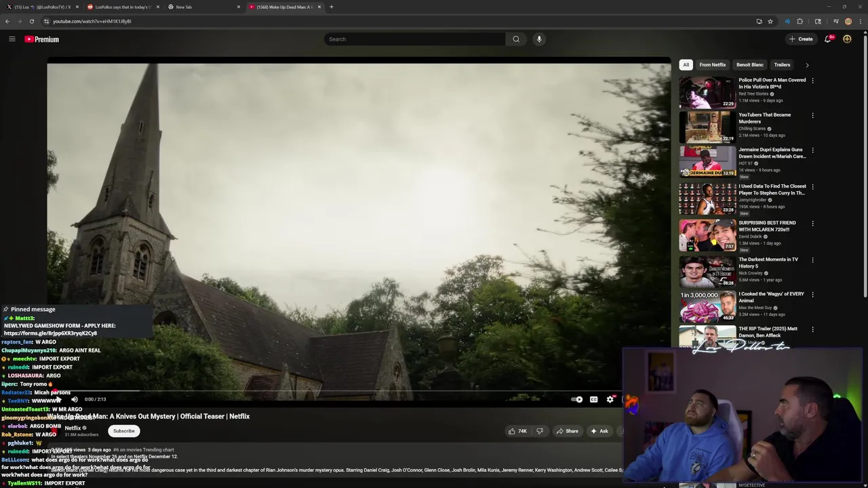Image resolution: width=868 pixels, height=488 pixels.
Task: Select the Benoit Blanc filter chip
Action: pyautogui.click(x=750, y=65)
